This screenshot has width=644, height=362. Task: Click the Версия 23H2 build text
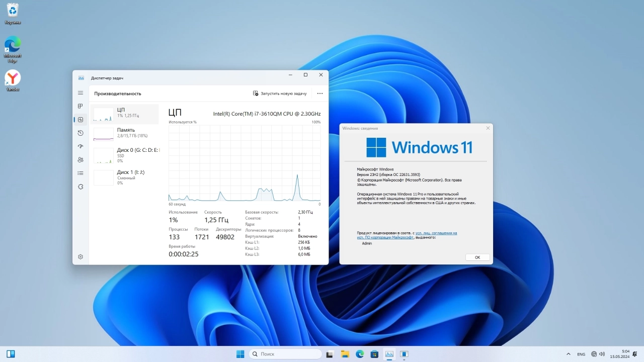point(388,174)
